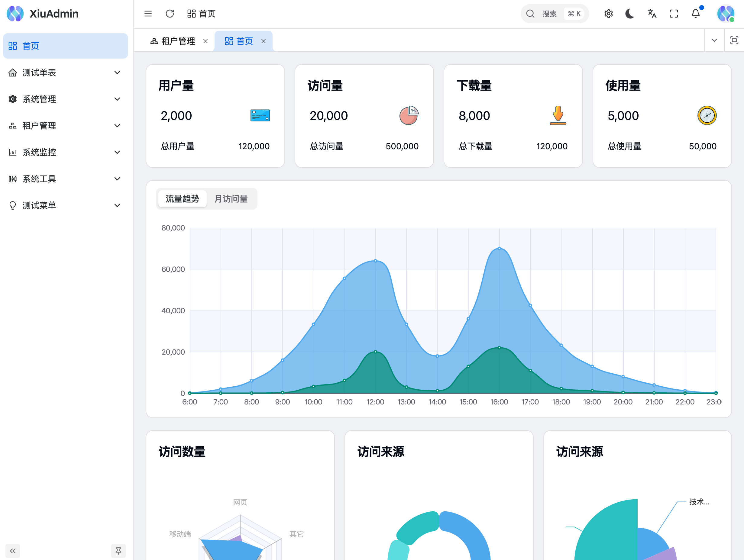This screenshot has width=744, height=560.
Task: Toggle the sidebar hamburger menu icon
Action: click(148, 14)
